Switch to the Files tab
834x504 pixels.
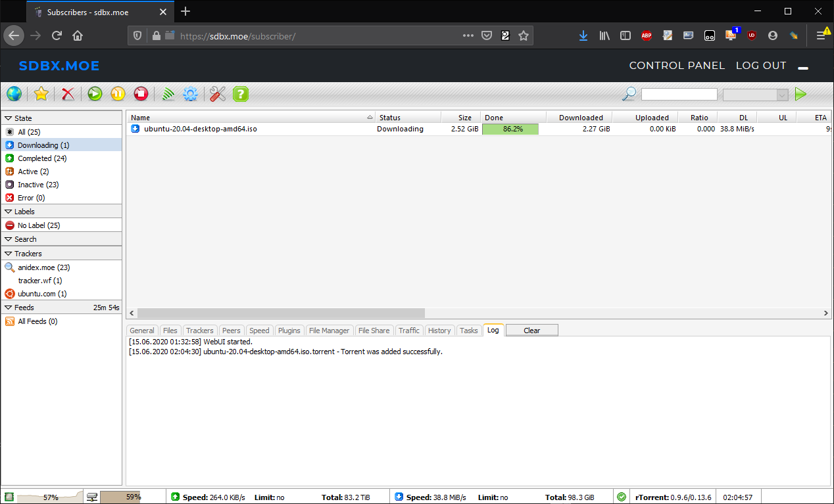tap(170, 331)
